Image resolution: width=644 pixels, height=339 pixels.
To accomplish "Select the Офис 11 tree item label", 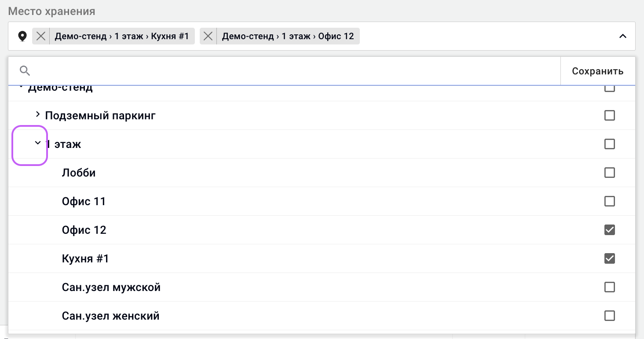I will pyautogui.click(x=84, y=202).
